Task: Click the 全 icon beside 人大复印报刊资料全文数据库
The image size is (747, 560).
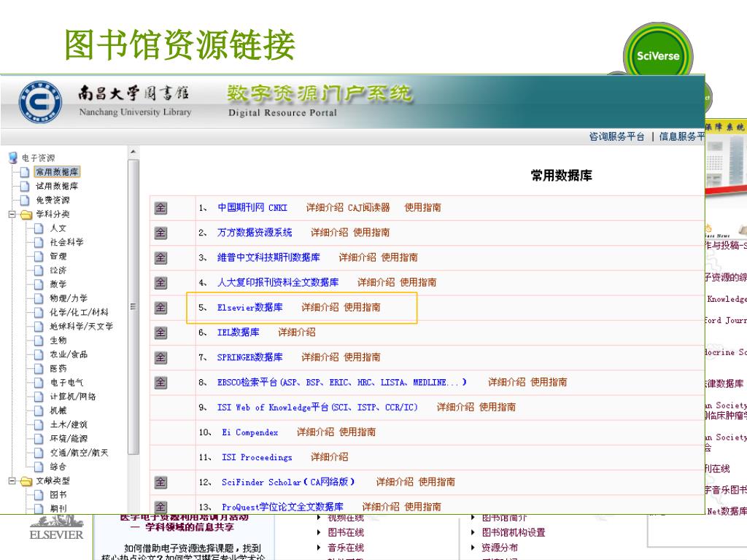Action: click(160, 283)
